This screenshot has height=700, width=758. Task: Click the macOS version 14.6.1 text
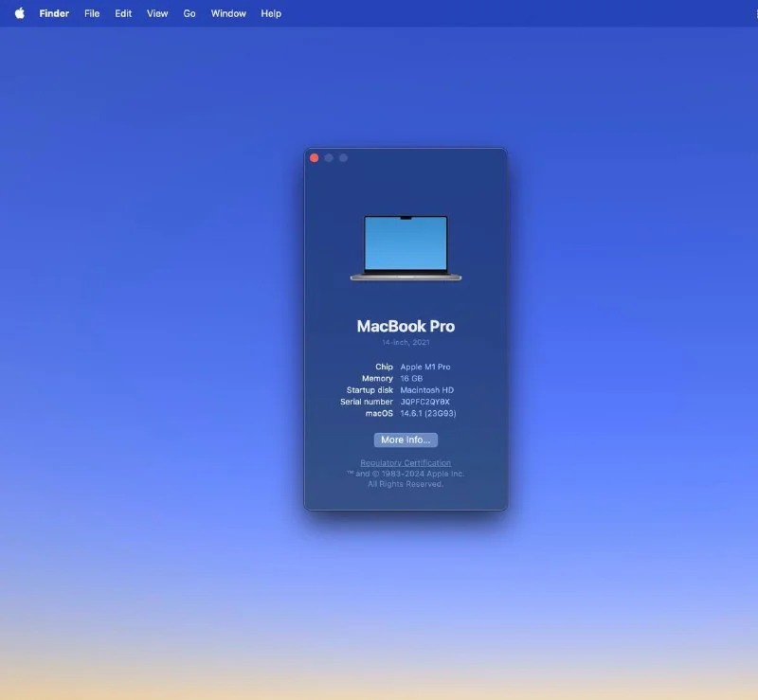(428, 414)
